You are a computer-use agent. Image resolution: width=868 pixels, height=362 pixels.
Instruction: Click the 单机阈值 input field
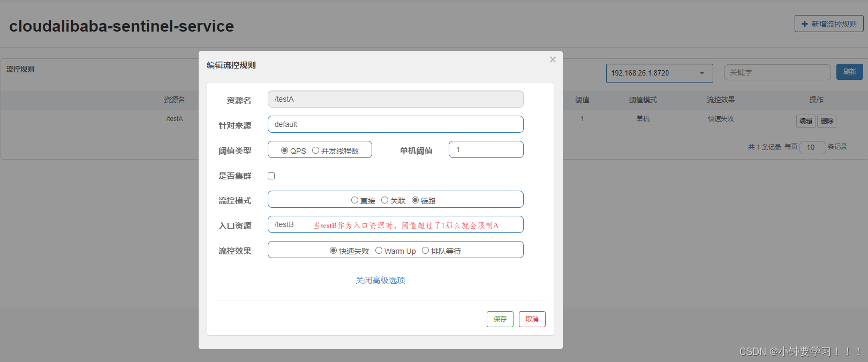(486, 149)
